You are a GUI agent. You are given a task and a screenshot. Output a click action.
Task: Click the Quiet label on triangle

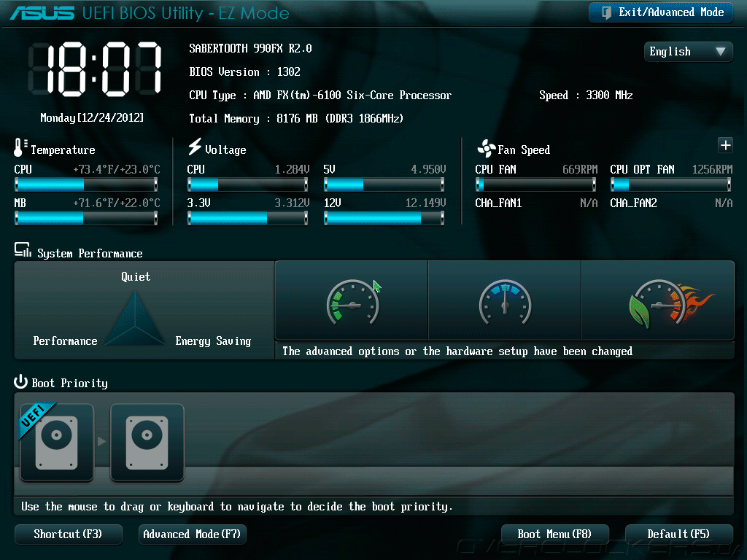pos(136,277)
